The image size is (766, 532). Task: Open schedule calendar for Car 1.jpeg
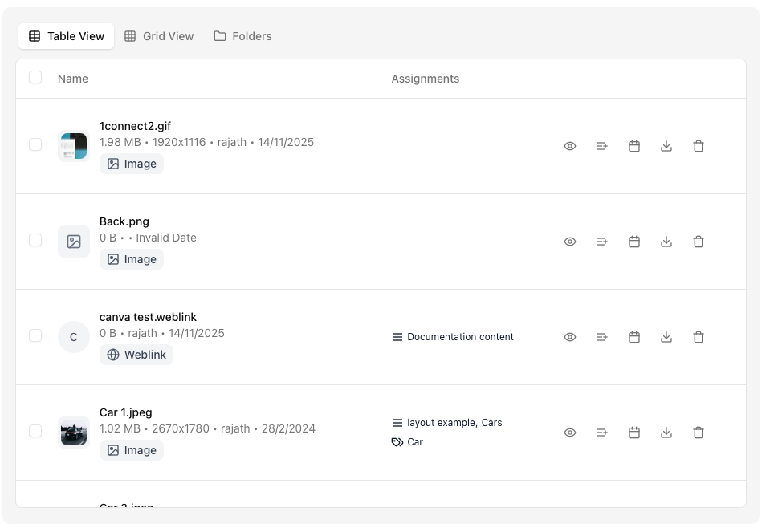click(x=634, y=433)
